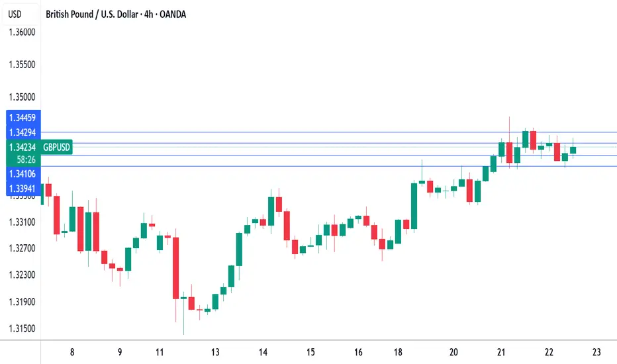Click the USD currency label button

[x=15, y=14]
